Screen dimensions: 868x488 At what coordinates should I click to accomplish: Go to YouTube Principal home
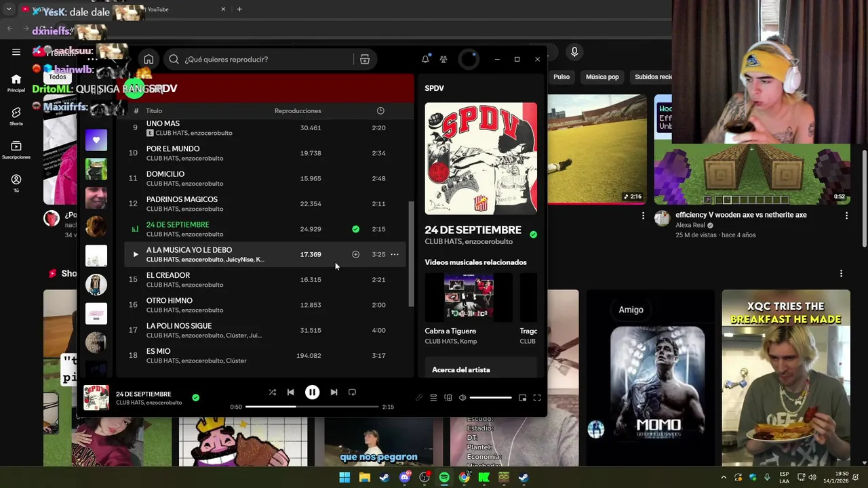click(x=16, y=83)
